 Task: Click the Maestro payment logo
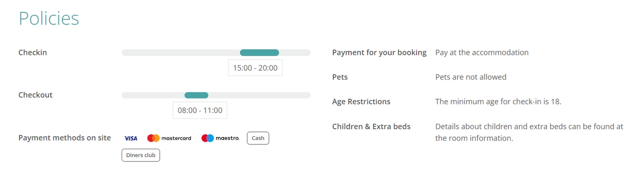click(220, 138)
